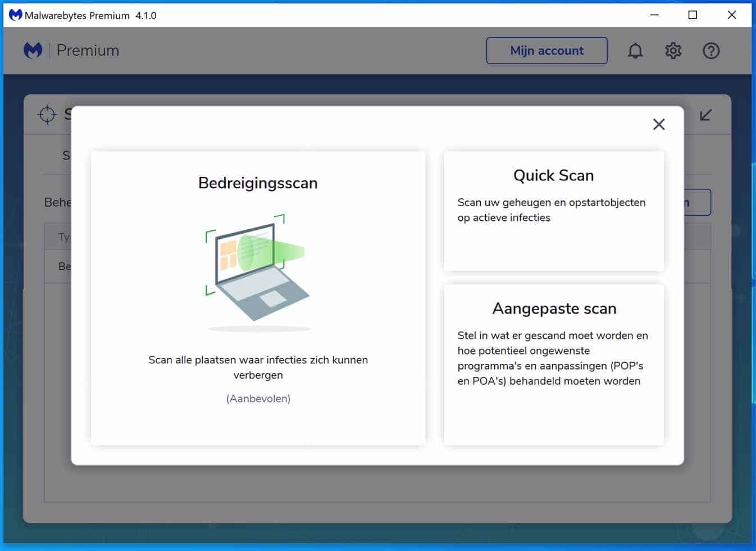756x551 pixels.
Task: Click the scanner crosshair icon
Action: (47, 115)
